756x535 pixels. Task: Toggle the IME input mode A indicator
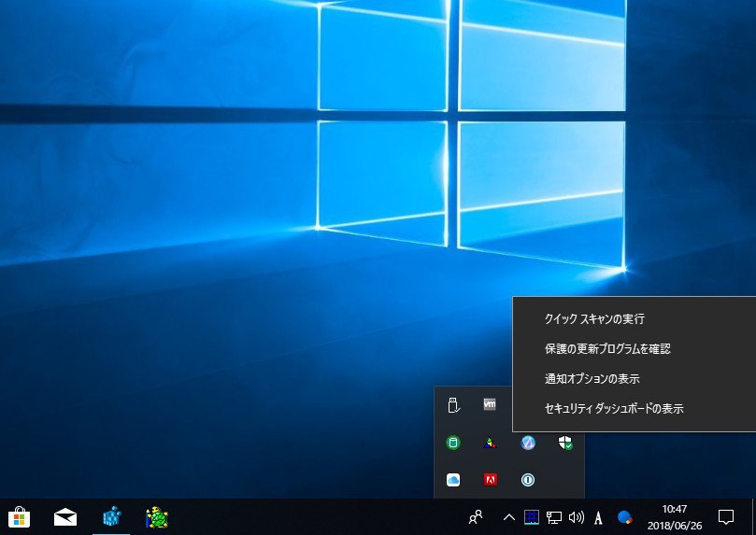[x=598, y=516]
